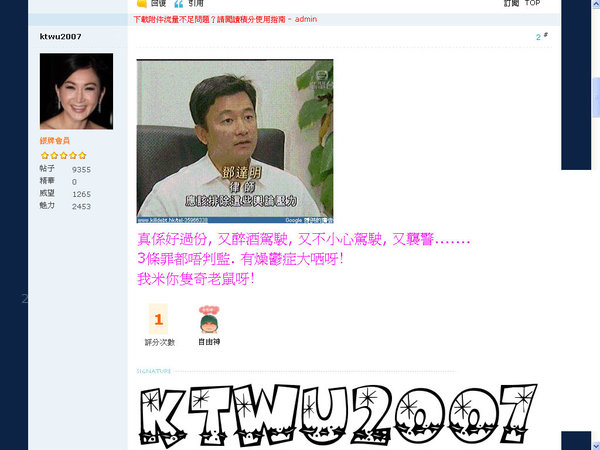
Task: Jump to TOP of the page
Action: tap(532, 3)
